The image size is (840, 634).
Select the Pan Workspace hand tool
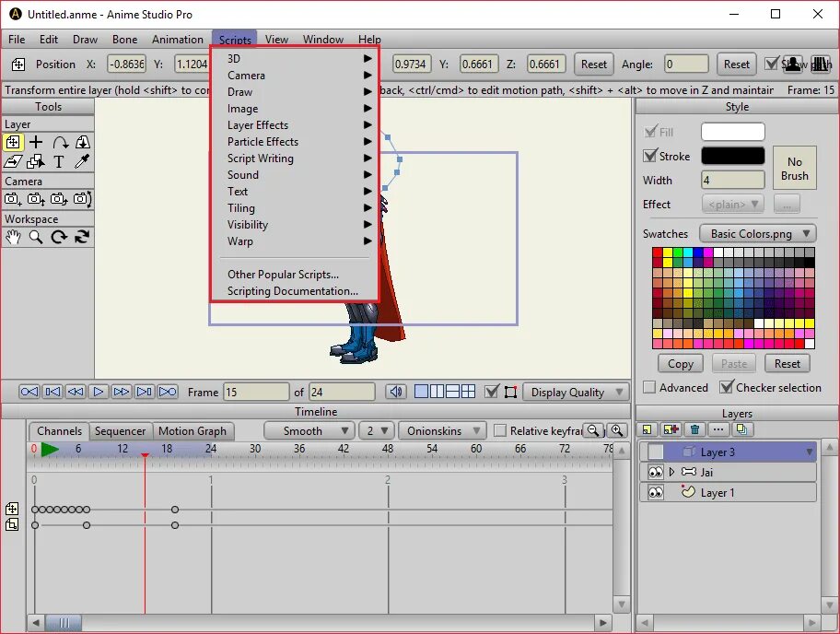13,237
